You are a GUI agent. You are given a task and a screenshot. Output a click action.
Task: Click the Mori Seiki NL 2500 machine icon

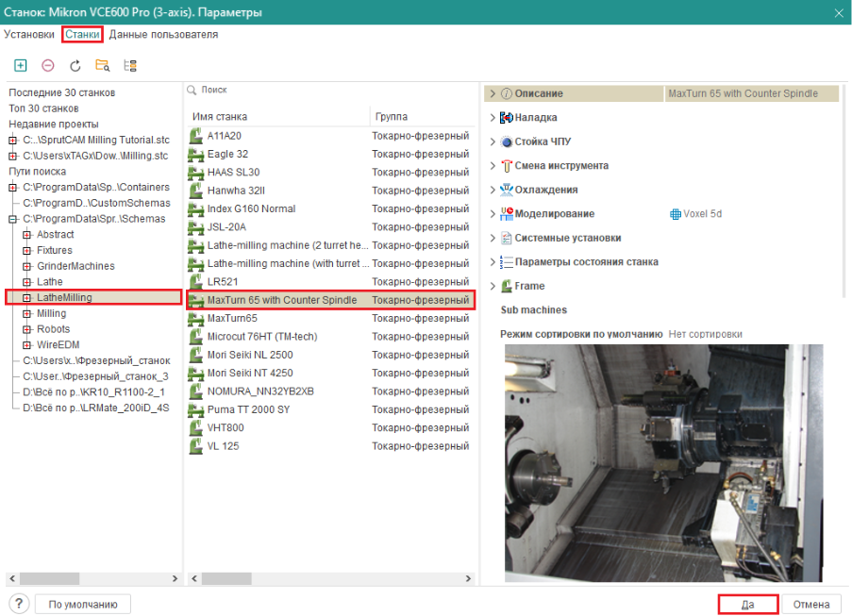tap(196, 355)
